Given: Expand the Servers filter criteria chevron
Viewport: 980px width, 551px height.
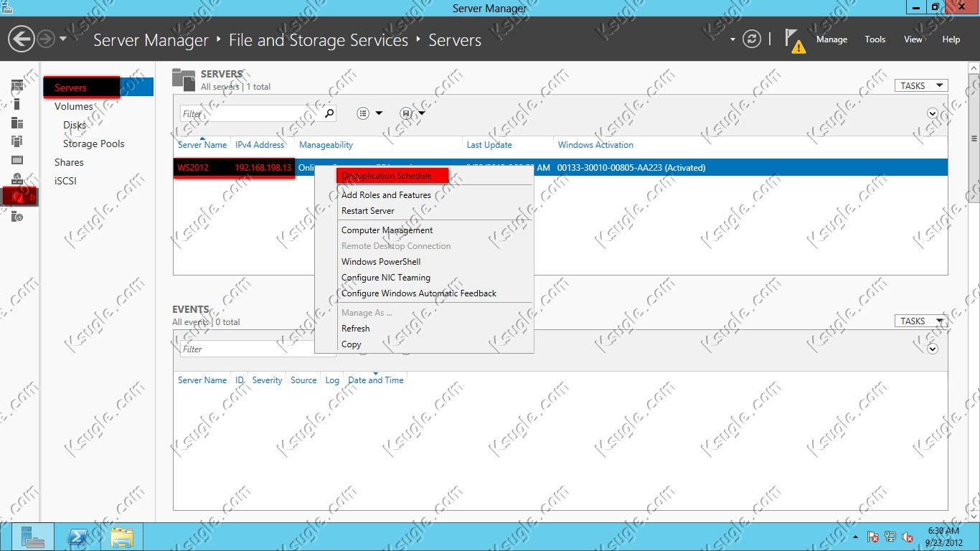Looking at the screenshot, I should point(933,113).
